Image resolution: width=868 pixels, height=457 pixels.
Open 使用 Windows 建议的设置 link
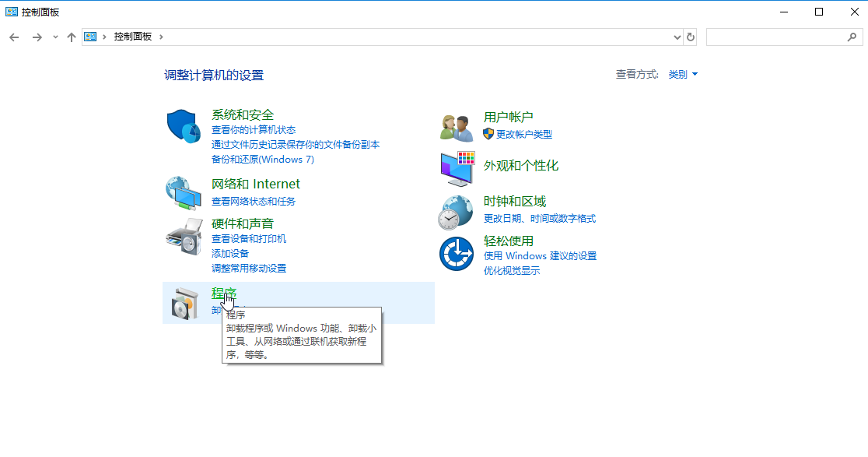coord(541,256)
